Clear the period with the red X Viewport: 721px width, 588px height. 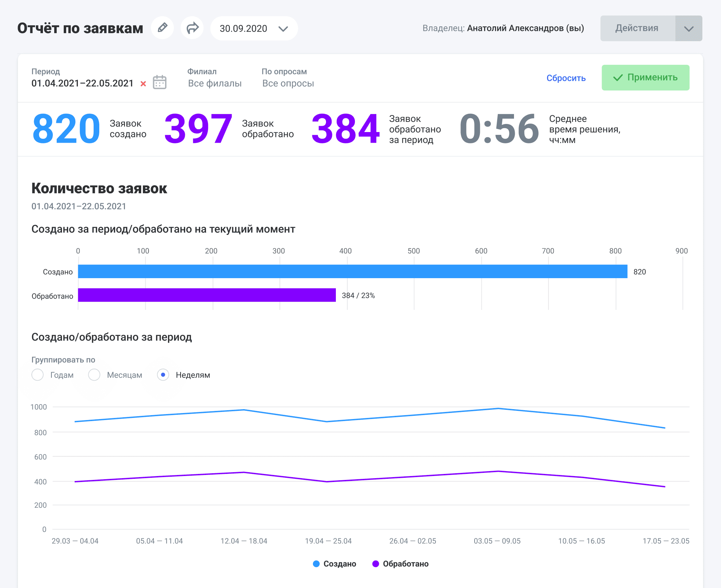143,84
